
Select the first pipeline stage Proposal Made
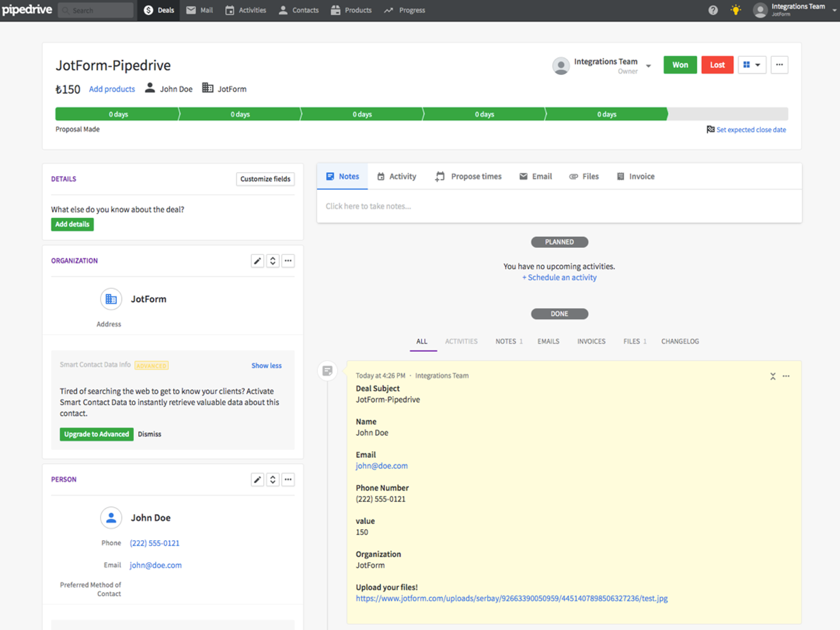(x=117, y=114)
